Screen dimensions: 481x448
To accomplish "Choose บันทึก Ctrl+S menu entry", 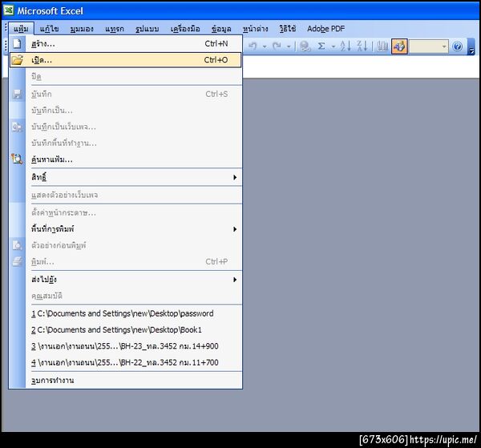I will 126,94.
